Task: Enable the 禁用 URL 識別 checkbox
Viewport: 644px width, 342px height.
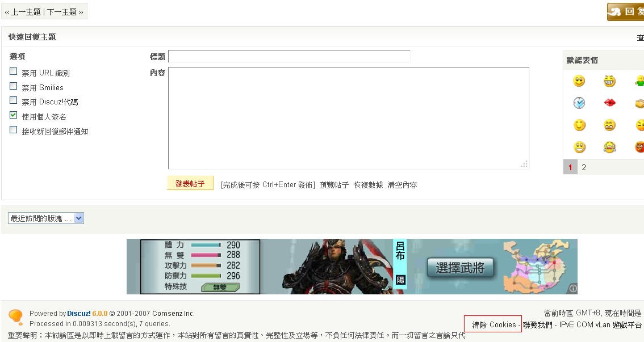Action: 13,71
